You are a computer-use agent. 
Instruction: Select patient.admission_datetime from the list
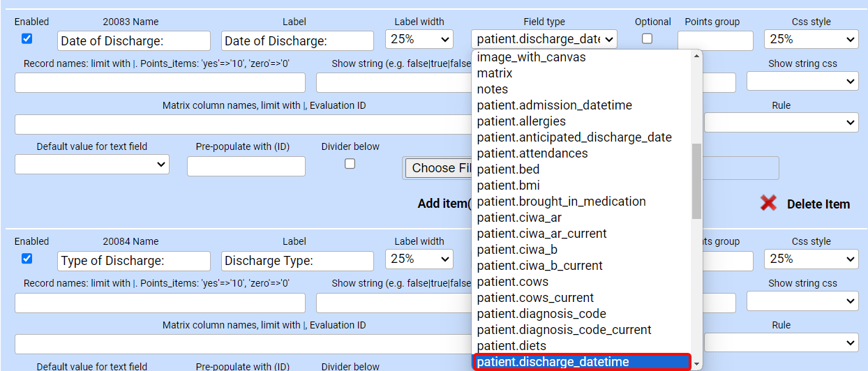pos(555,105)
